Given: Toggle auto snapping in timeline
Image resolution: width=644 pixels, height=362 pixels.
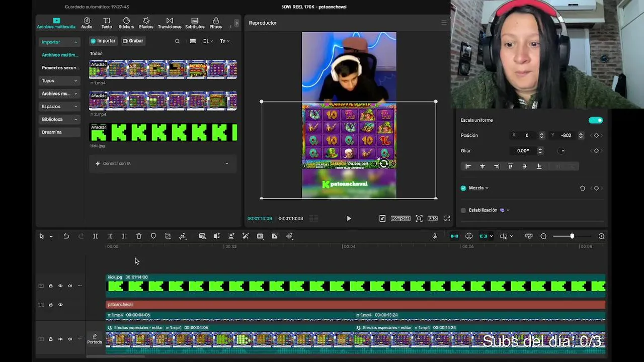Looking at the screenshot, I should tap(469, 236).
